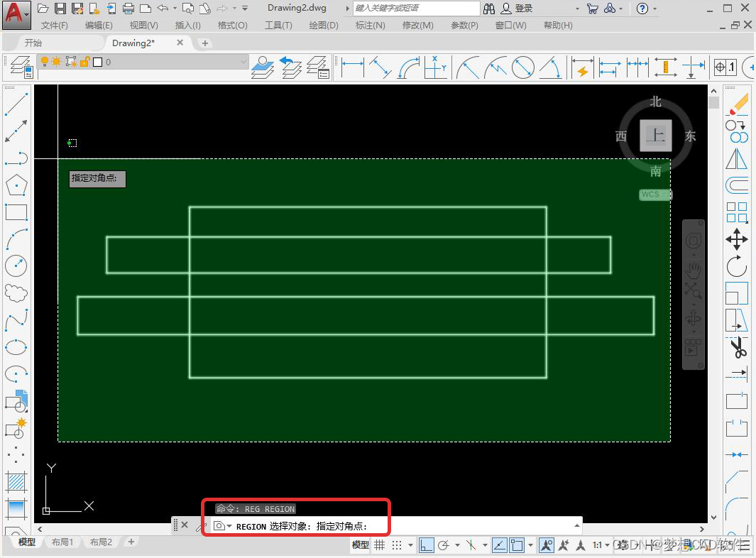Select the Linear dimension tool
Screen dimensions: 756x558
[353, 67]
